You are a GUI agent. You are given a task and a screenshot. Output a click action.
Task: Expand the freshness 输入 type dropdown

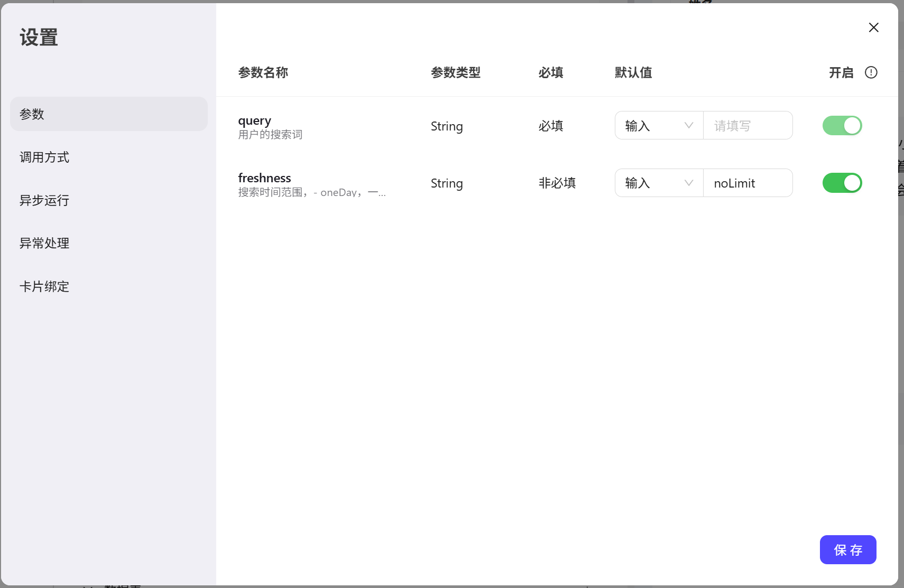(x=658, y=183)
